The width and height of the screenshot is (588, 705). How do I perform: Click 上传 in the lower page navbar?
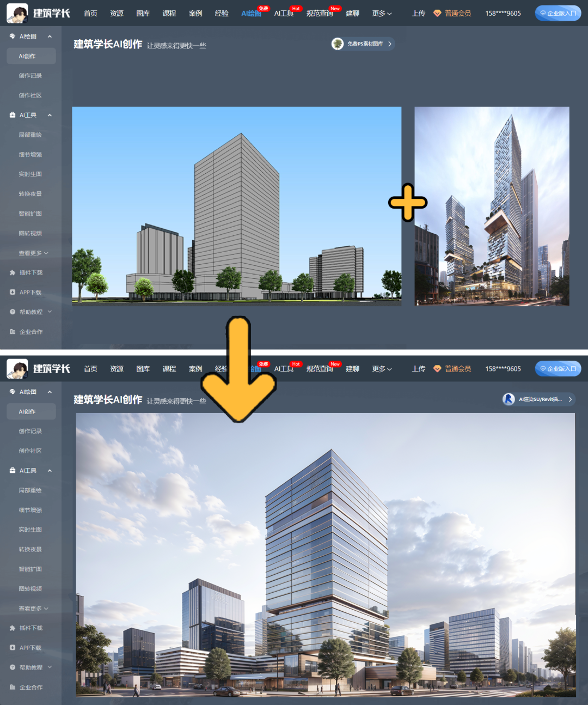[x=419, y=369]
